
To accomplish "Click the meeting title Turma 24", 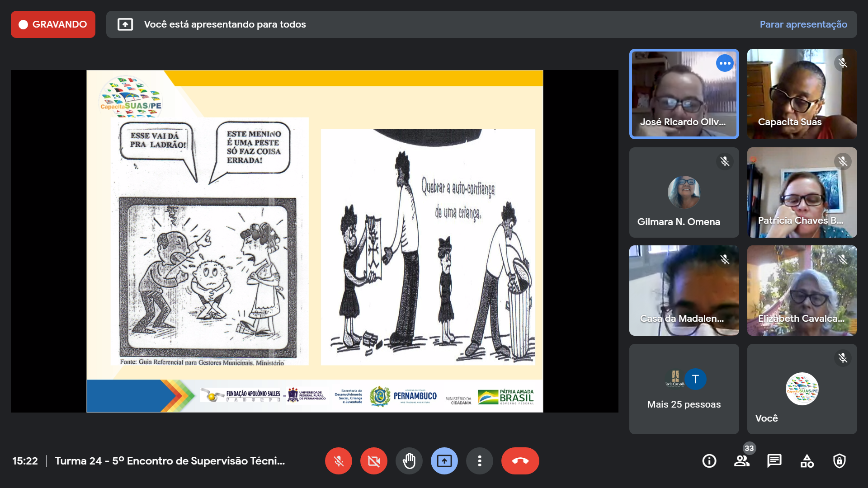I will (x=170, y=461).
